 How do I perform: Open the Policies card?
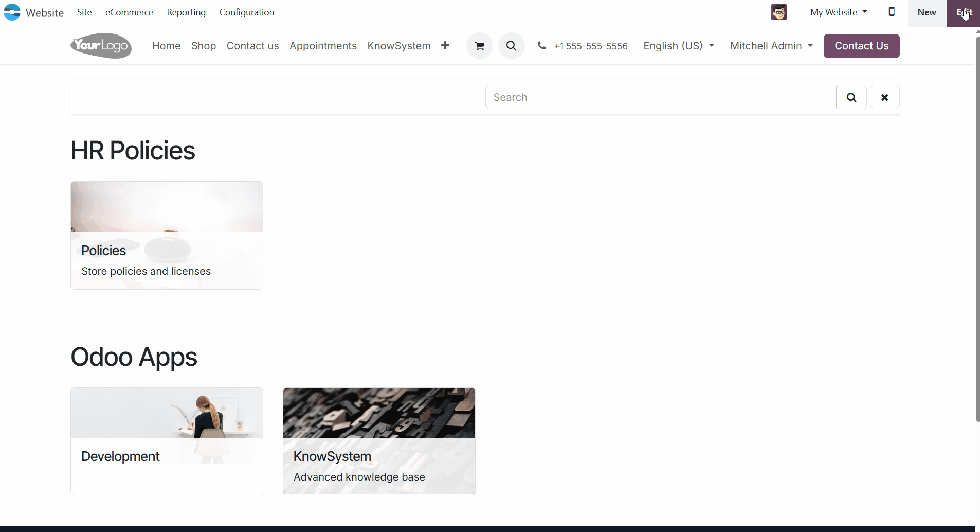pos(167,235)
